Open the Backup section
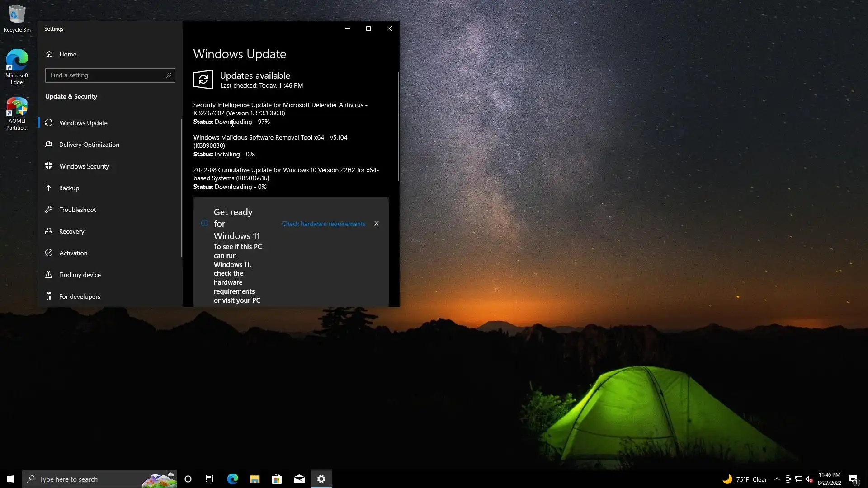Image resolution: width=868 pixels, height=488 pixels. [69, 188]
